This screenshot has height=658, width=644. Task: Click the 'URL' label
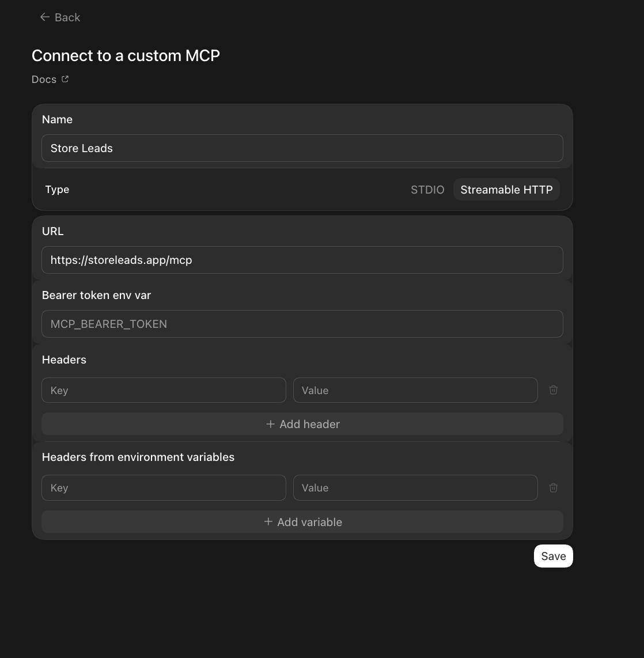[x=53, y=231]
